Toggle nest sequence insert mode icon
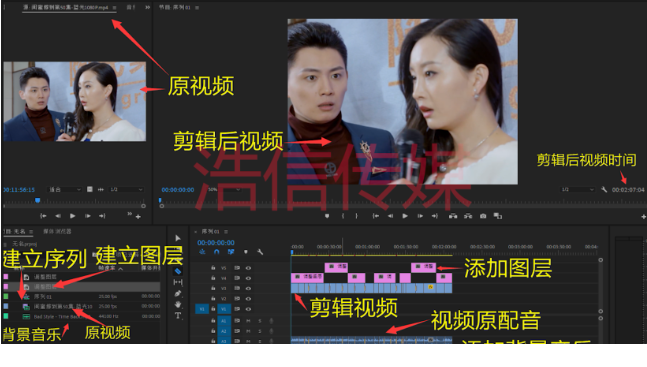Image resolution: width=647 pixels, height=367 pixels. coord(202,251)
